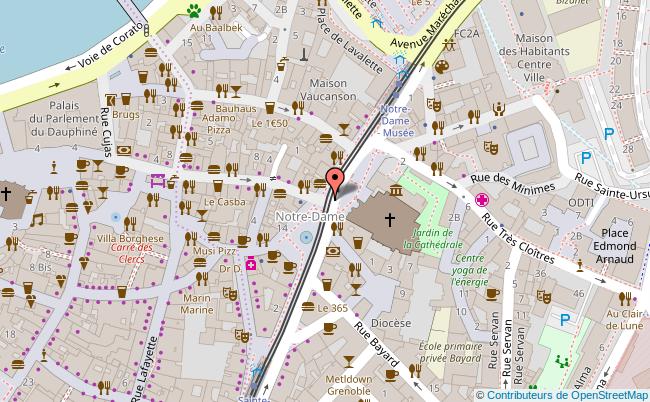Viewport: 650px width, 402px height.
Task: Click the pink first-aid icon near Dr D
Action: point(250,264)
